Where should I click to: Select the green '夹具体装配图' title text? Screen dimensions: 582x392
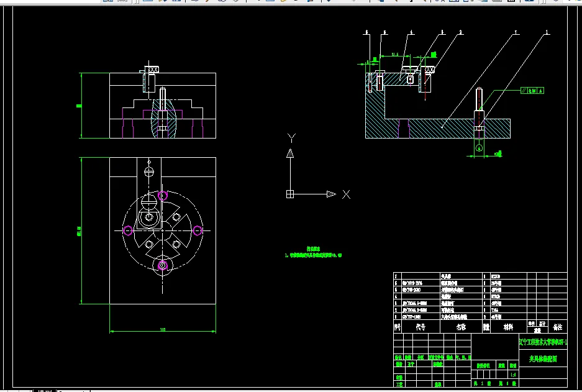[543, 359]
